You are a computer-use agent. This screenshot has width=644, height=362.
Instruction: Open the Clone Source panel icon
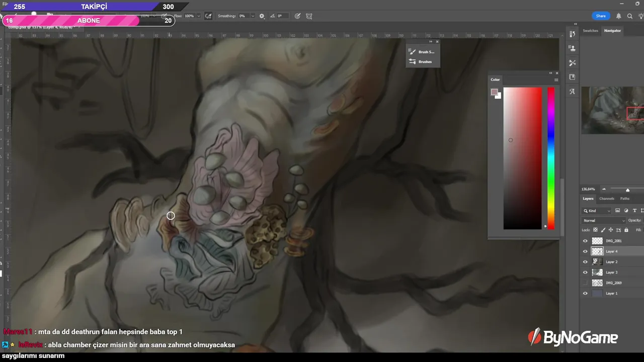(x=572, y=48)
